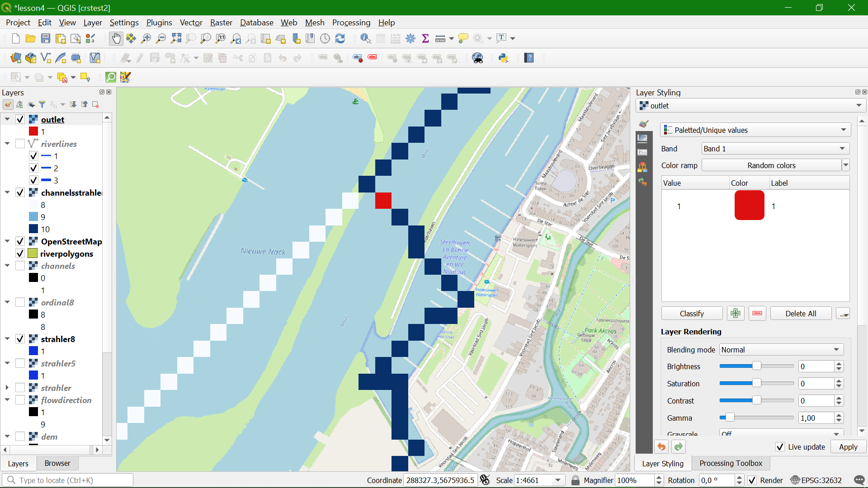Collapse the riverlines layer tree
The image size is (868, 488).
click(x=7, y=144)
